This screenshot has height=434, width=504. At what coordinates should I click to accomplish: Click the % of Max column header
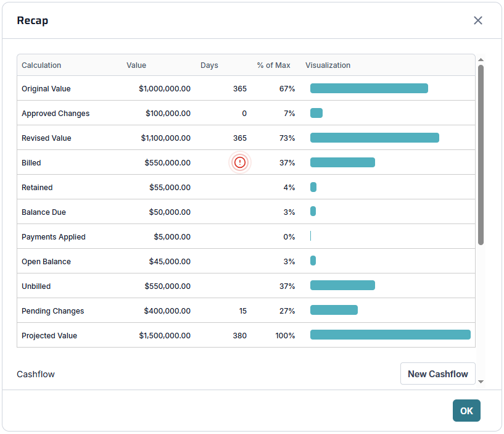273,65
